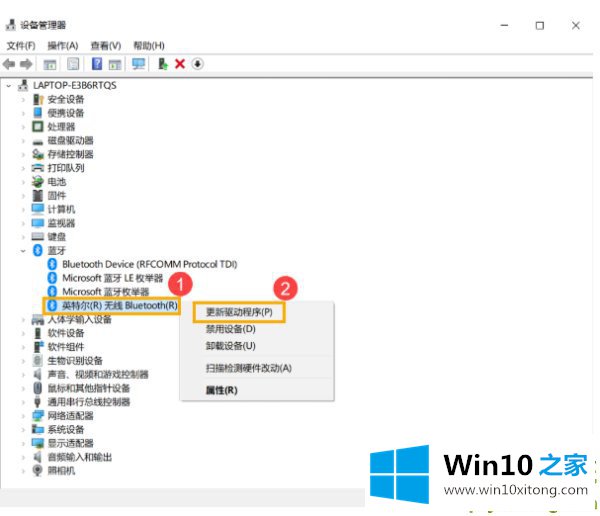The image size is (600, 516).
Task: Click the 通用串行总线控制器 USB icon
Action: pyautogui.click(x=38, y=402)
